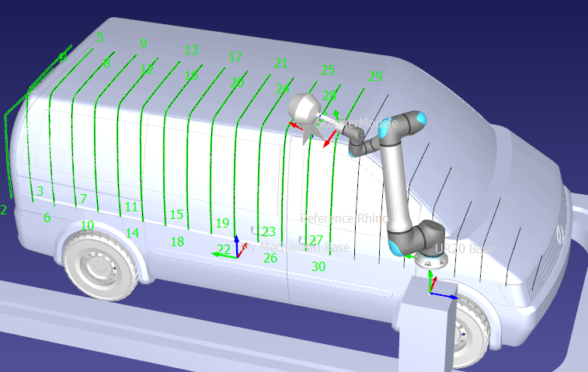The height and width of the screenshot is (372, 588).
Task: Select path target number 29
Action: point(375,76)
